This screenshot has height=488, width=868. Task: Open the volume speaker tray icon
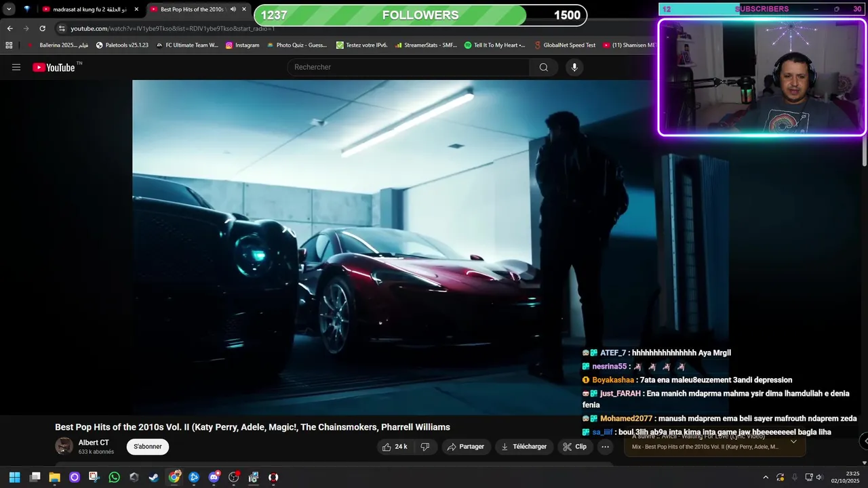[x=819, y=477]
